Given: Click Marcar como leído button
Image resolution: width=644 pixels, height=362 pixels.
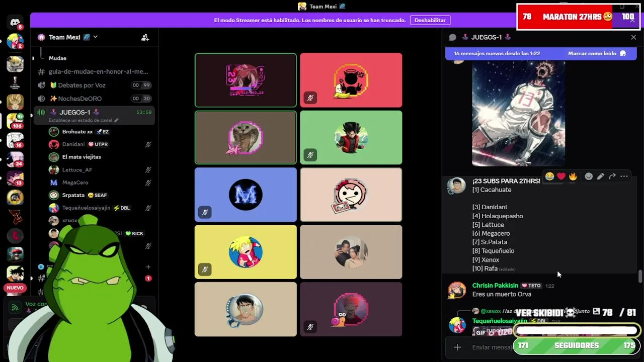Looking at the screenshot, I should point(597,53).
